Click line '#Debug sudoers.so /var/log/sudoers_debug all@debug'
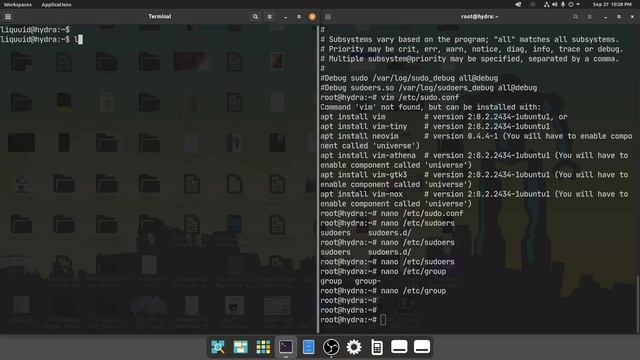This screenshot has width=640, height=360. tap(429, 88)
